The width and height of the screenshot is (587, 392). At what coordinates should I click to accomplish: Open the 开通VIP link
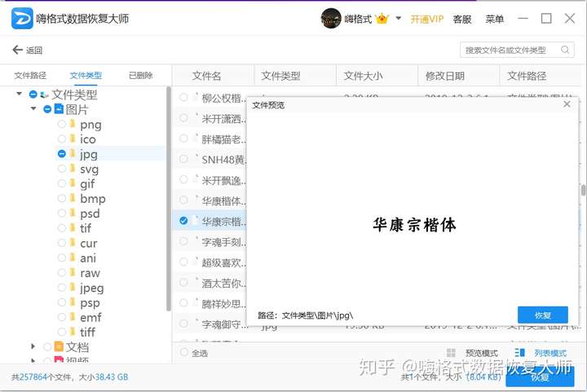(x=426, y=19)
